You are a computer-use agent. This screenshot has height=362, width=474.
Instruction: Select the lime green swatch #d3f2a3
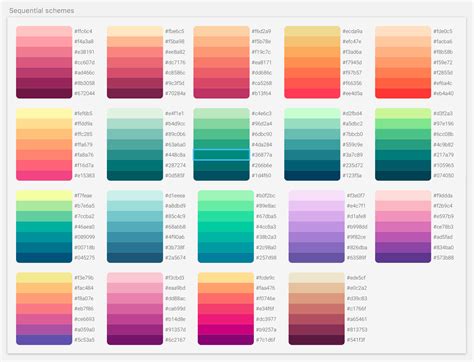coord(403,114)
